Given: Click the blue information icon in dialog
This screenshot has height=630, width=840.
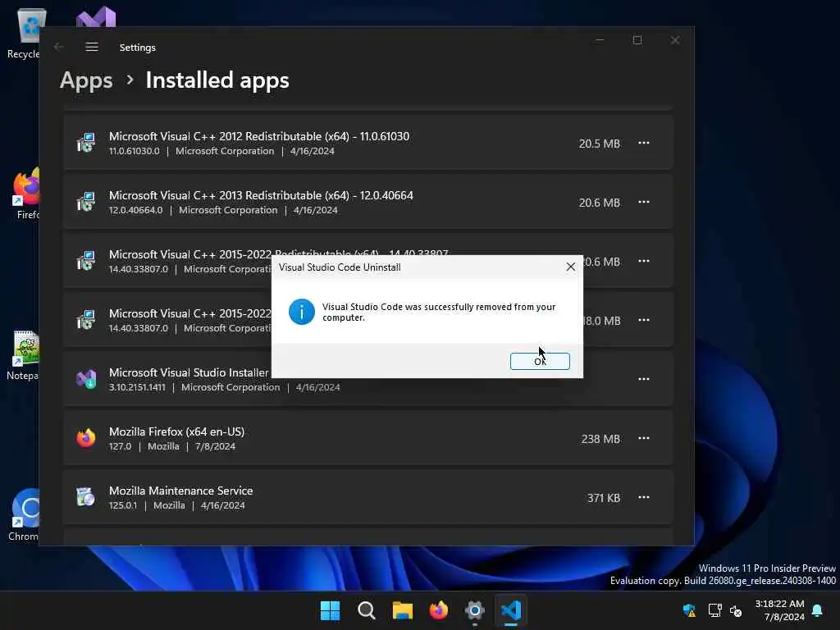Looking at the screenshot, I should tap(302, 312).
